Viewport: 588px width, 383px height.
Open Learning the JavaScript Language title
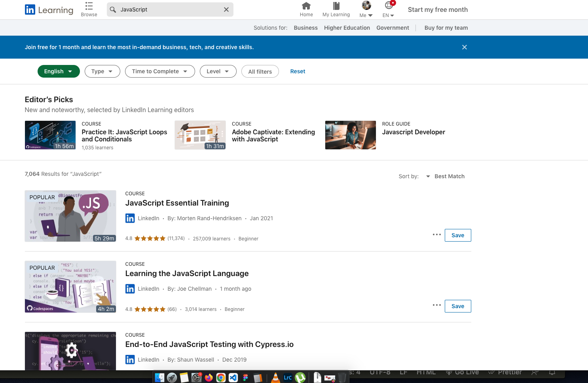coord(187,273)
